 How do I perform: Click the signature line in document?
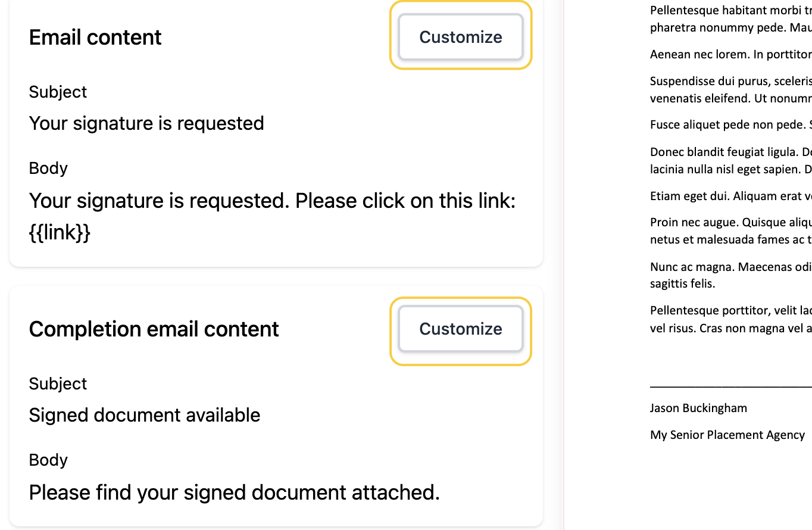(x=731, y=386)
